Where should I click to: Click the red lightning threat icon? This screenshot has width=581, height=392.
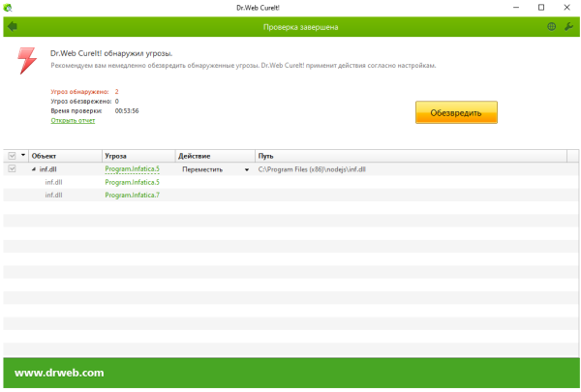tap(27, 61)
